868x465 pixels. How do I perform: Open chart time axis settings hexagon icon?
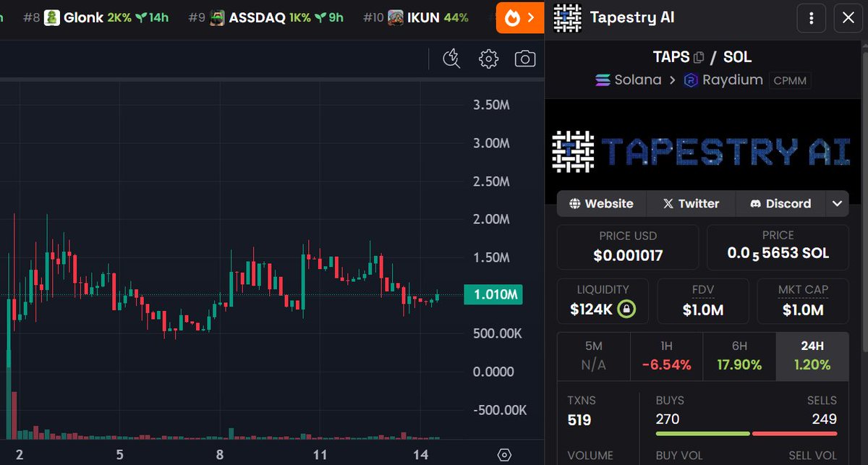pos(505,455)
